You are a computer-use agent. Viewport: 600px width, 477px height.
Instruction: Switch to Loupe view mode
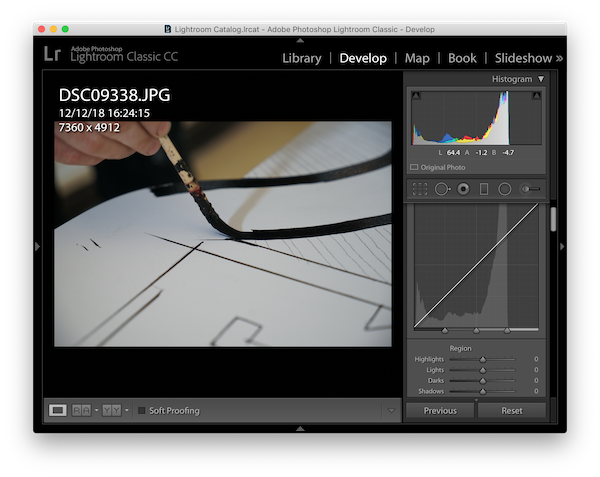tap(58, 410)
